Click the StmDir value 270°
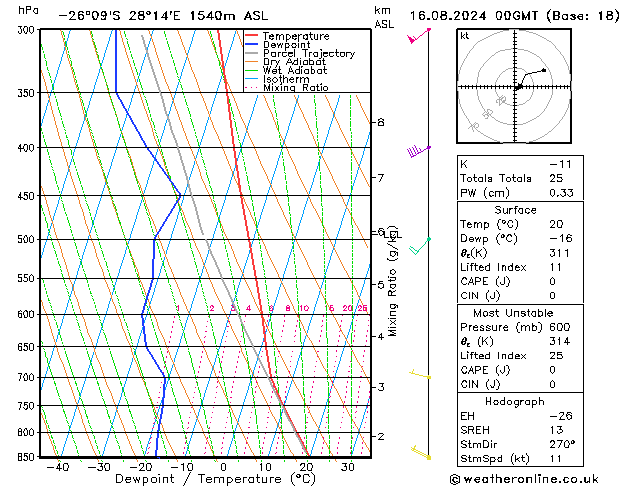The width and height of the screenshot is (629, 486). pos(562,444)
